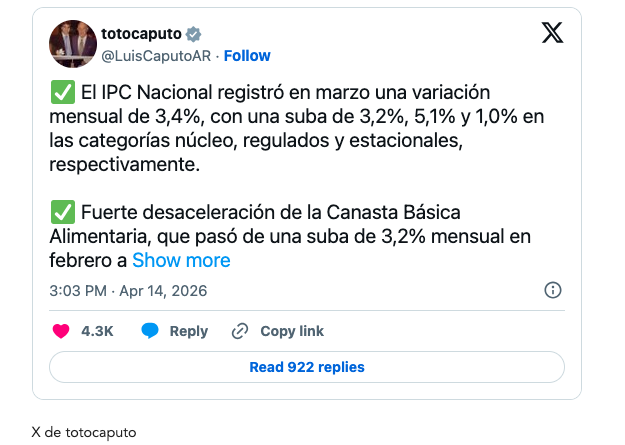This screenshot has width=625, height=445.
Task: Click the caption 'X de totocaputo'
Action: click(84, 432)
